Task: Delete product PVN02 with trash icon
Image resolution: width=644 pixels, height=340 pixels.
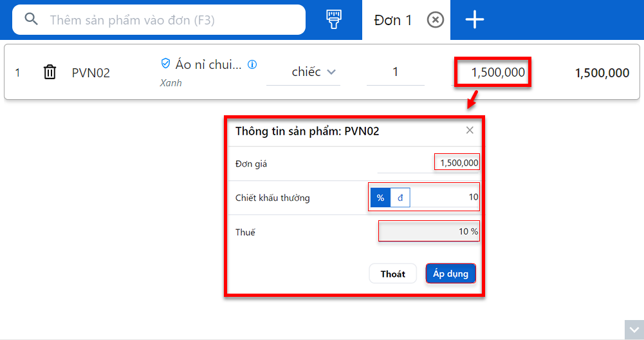Action: [x=50, y=72]
